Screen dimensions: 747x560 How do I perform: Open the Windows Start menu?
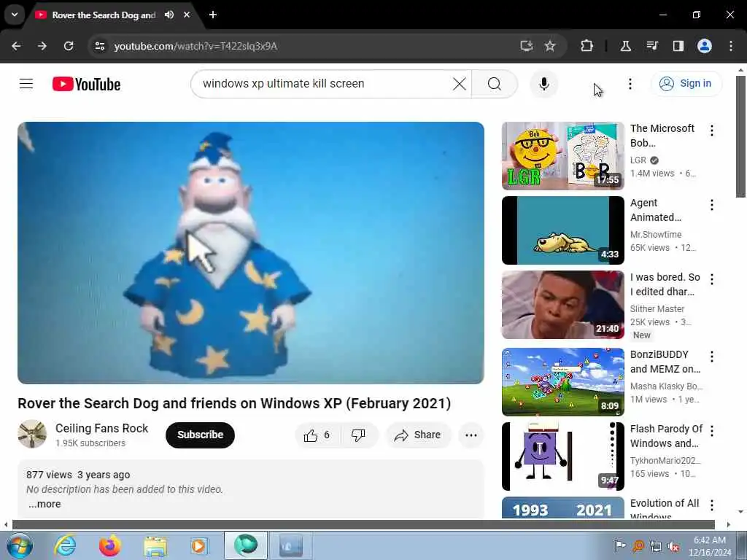pyautogui.click(x=20, y=545)
